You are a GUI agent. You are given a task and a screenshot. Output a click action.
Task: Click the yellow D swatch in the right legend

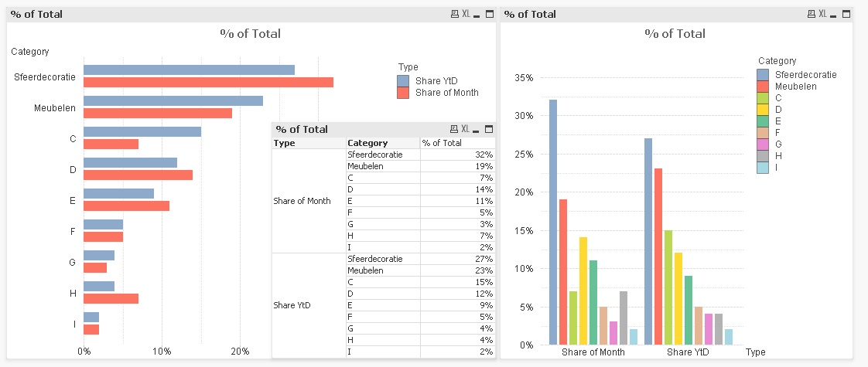763,110
